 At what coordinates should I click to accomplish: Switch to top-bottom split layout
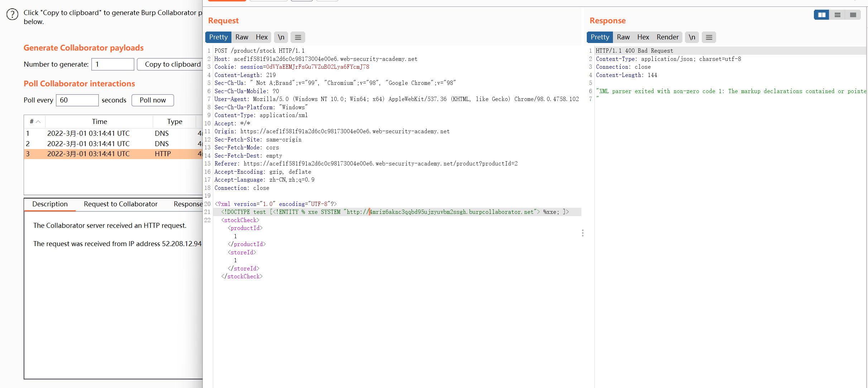[x=837, y=15]
